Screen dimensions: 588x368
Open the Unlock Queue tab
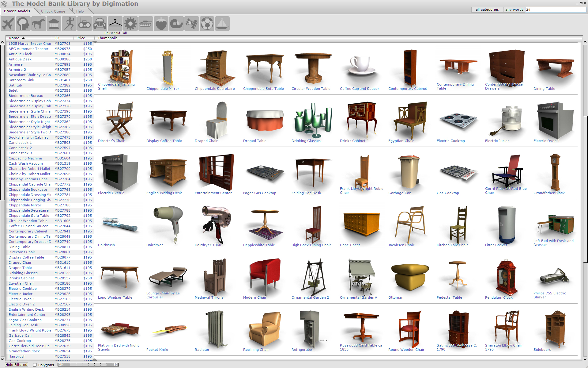point(53,11)
